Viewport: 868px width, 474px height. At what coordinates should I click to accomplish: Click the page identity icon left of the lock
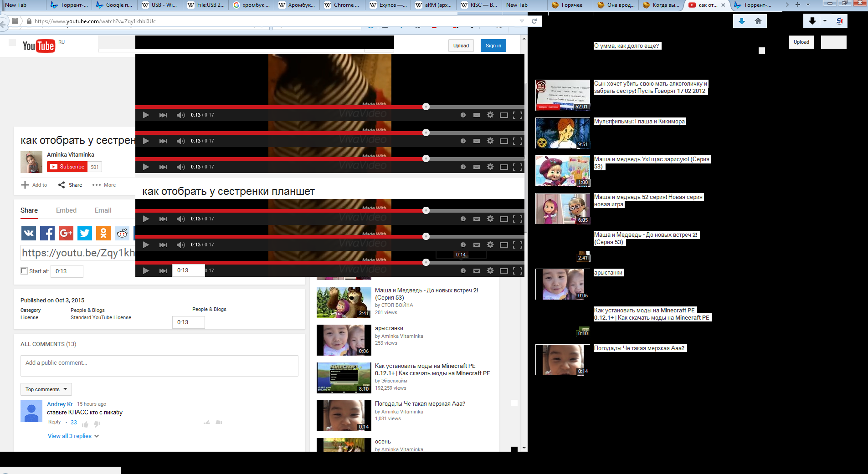[15, 21]
